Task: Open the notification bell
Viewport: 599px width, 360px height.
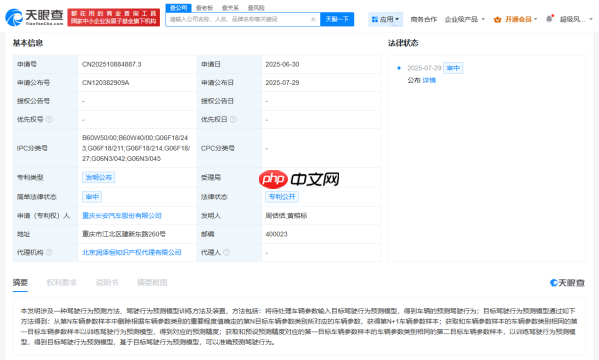Action: 549,19
